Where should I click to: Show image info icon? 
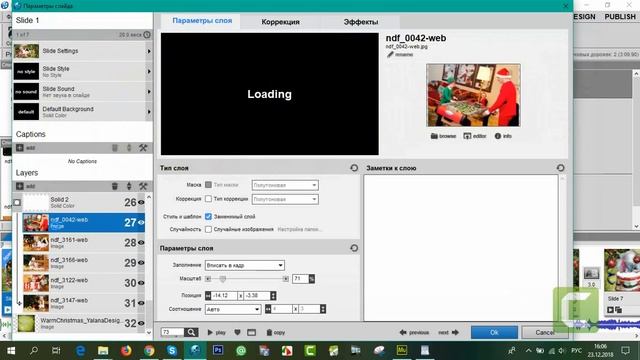click(x=498, y=136)
